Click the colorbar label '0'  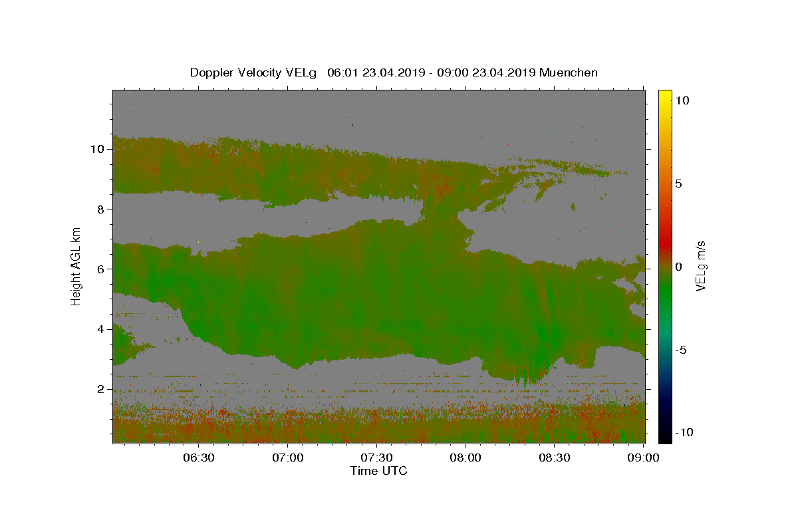pyautogui.click(x=679, y=267)
